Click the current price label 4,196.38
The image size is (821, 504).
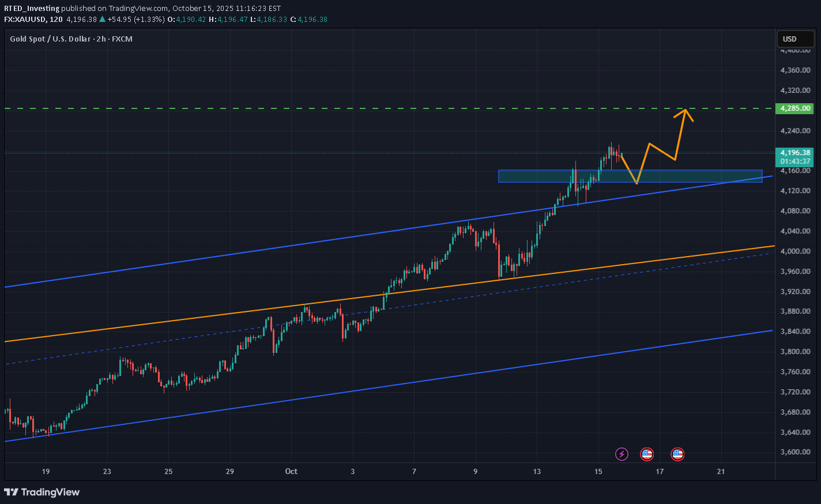pyautogui.click(x=794, y=153)
